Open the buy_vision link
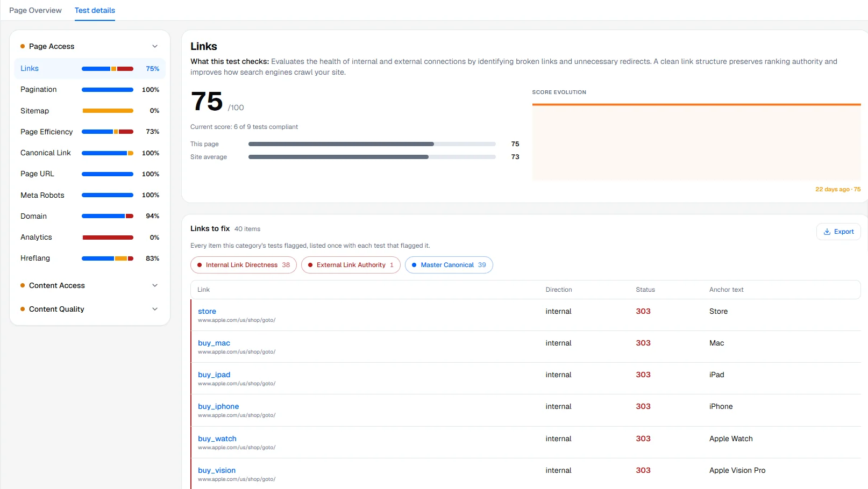The height and width of the screenshot is (489, 868). click(217, 470)
